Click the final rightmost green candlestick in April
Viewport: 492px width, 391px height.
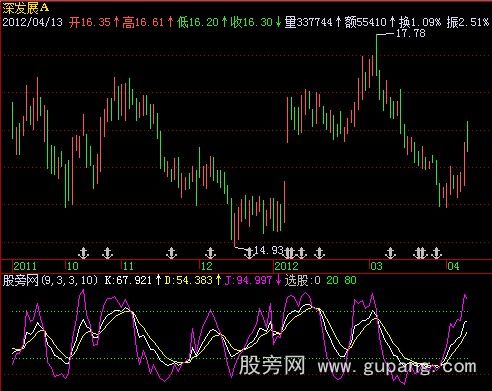467,136
